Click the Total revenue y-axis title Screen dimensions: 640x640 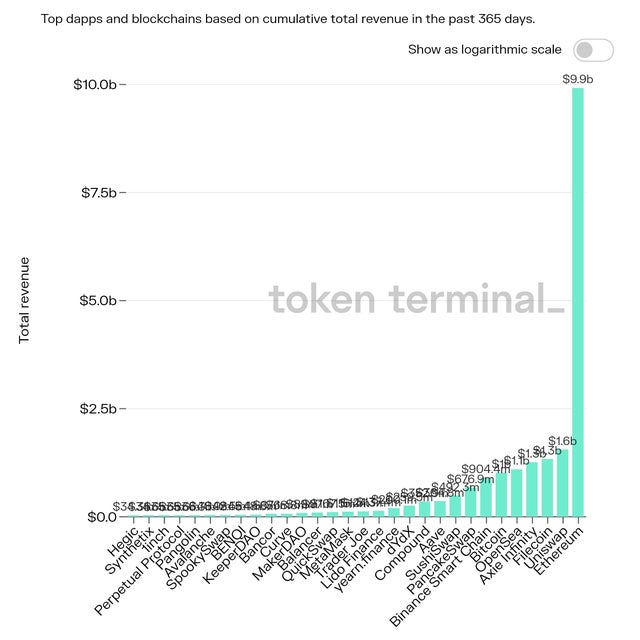25,300
